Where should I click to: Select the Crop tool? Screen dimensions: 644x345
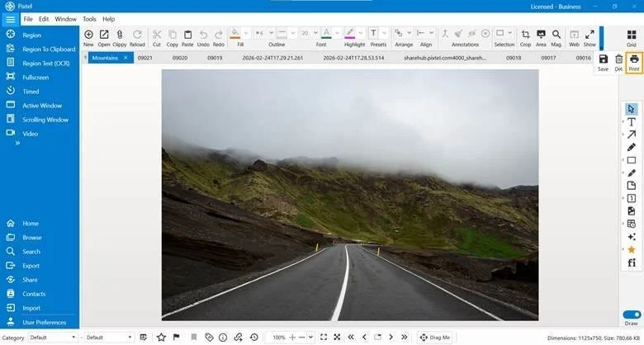[525, 35]
